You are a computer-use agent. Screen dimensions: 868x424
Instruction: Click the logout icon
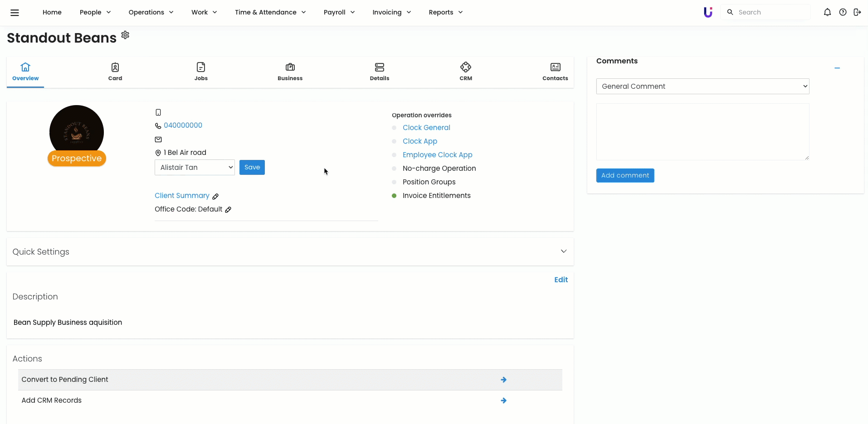(857, 12)
